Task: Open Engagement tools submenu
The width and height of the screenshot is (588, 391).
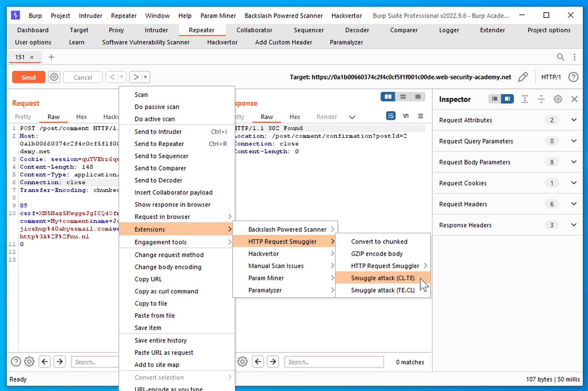Action: coord(177,242)
